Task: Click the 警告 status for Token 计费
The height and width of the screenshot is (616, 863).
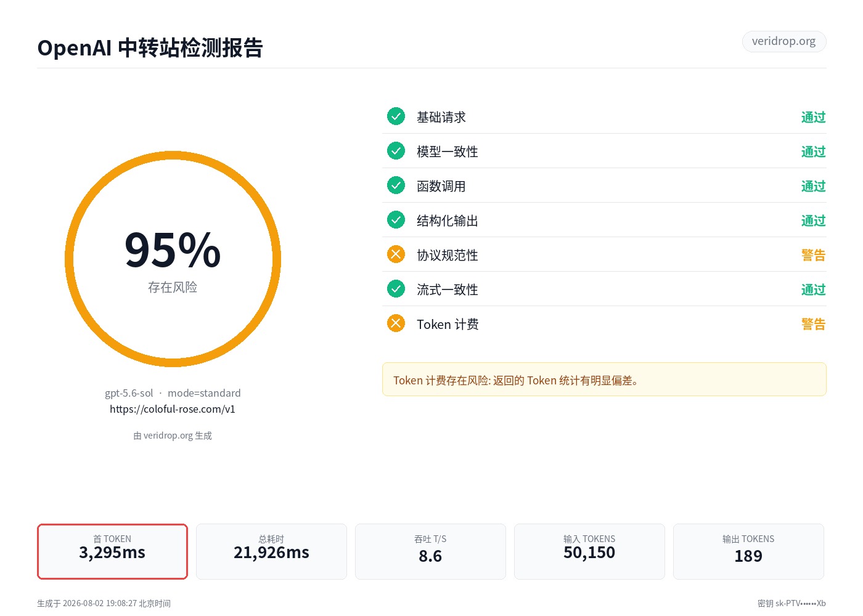Action: (813, 324)
